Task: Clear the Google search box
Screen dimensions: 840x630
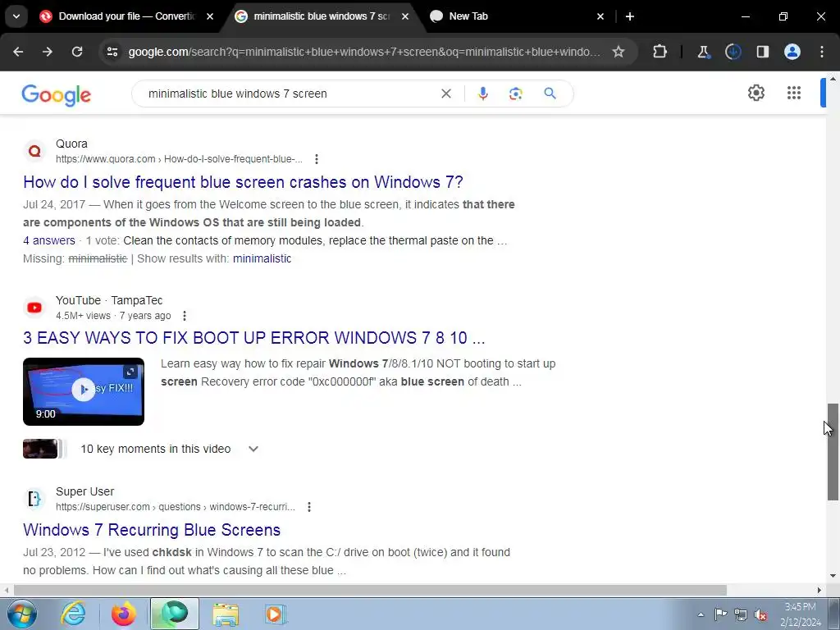Action: point(445,94)
